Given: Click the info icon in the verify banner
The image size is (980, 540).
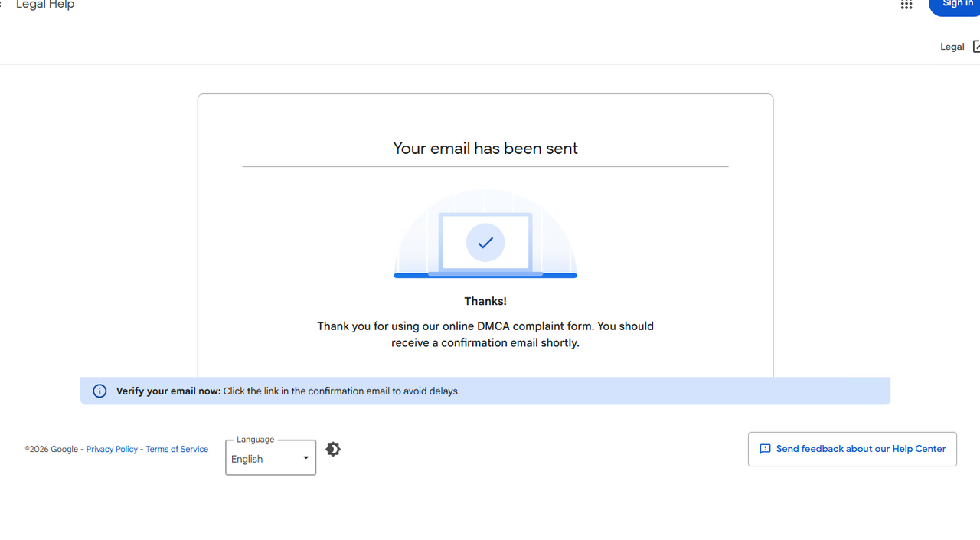Looking at the screenshot, I should click(100, 391).
